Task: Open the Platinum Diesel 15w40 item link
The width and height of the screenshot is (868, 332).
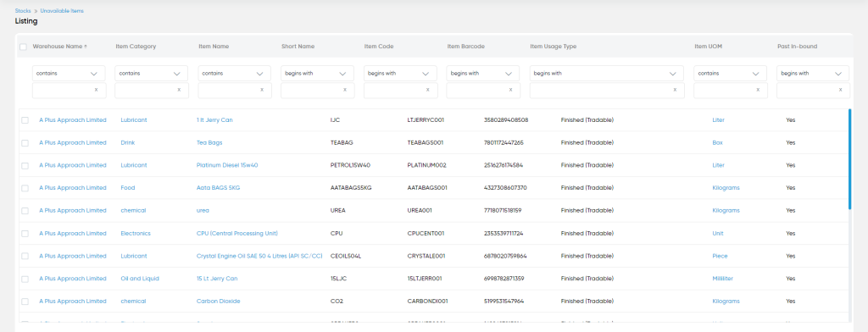Action: click(227, 165)
